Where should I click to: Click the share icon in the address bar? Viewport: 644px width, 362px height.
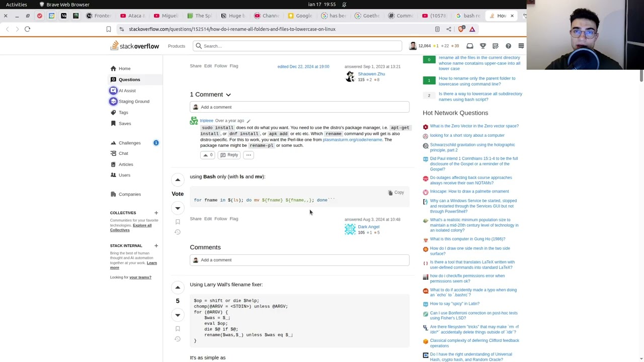click(448, 29)
